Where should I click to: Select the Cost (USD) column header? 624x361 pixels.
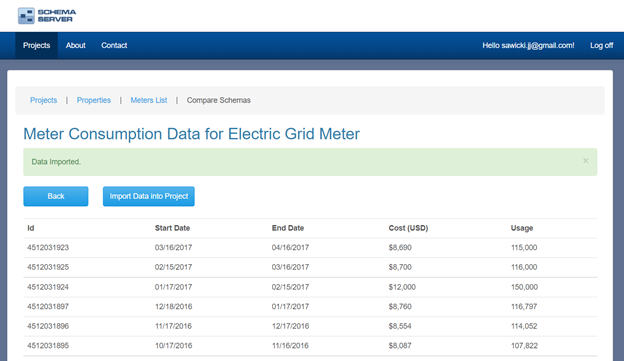tap(408, 228)
